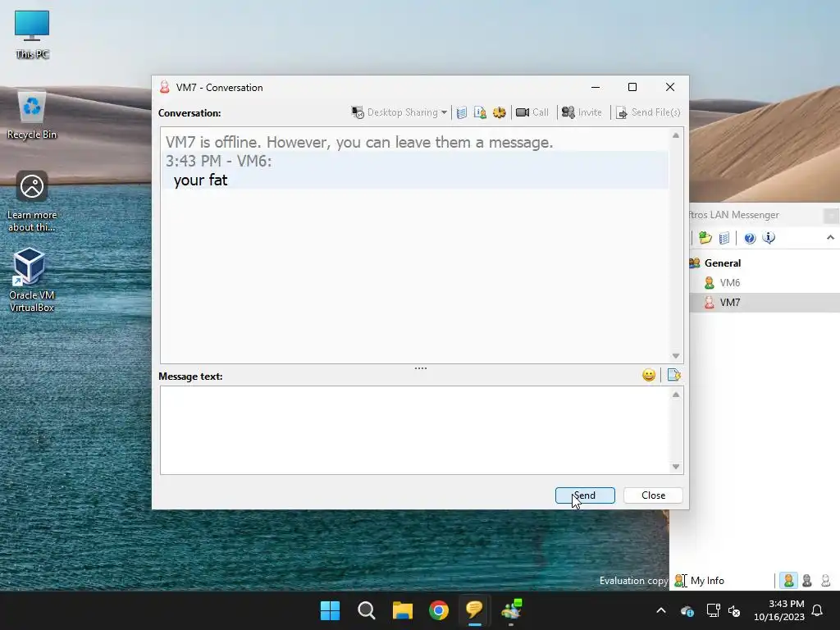840x630 pixels.
Task: Maximize the VM7 Conversation window
Action: coord(632,87)
